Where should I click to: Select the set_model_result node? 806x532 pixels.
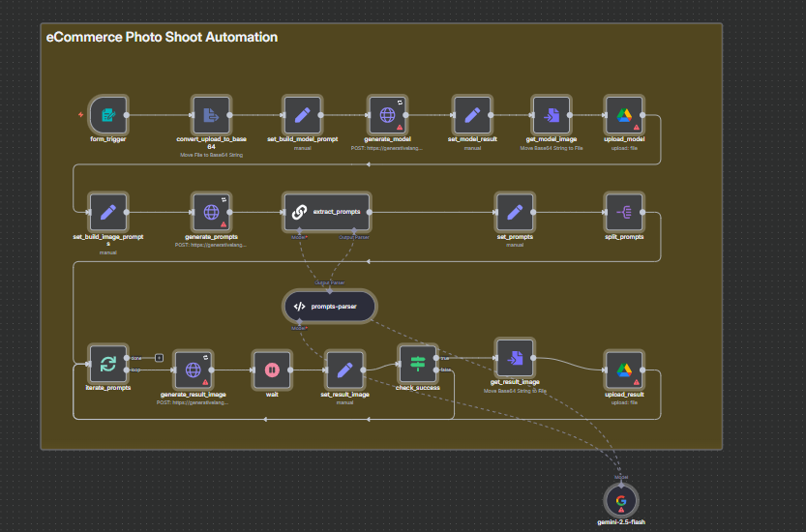point(472,115)
